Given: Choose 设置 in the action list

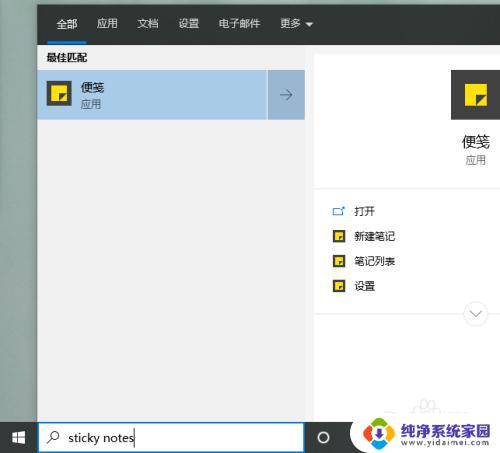Looking at the screenshot, I should click(x=364, y=286).
